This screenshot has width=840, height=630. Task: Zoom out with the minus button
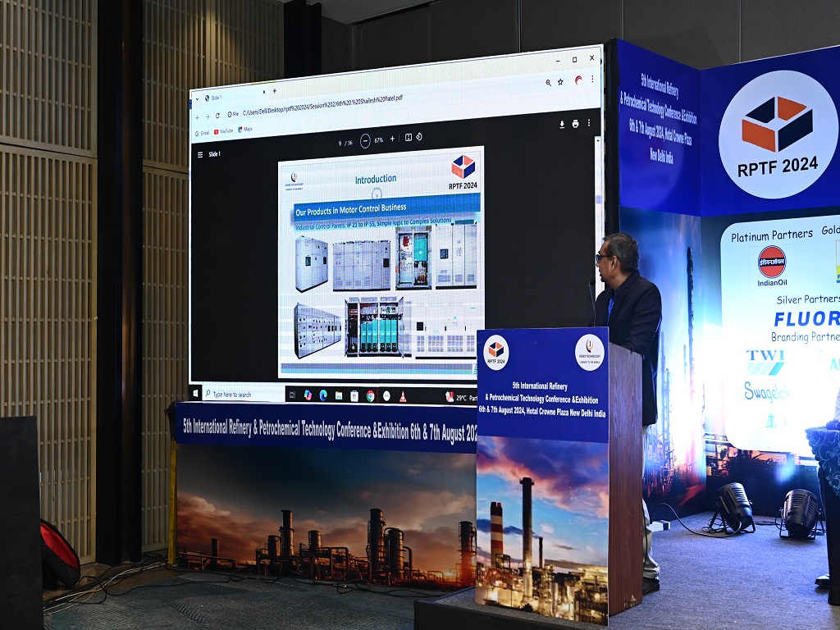(x=365, y=141)
